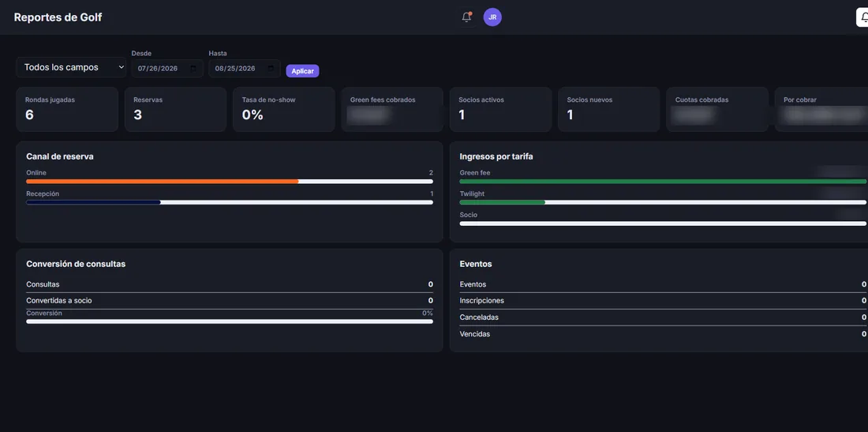Select the Socios activos card
This screenshot has height=432, width=868.
(x=500, y=109)
